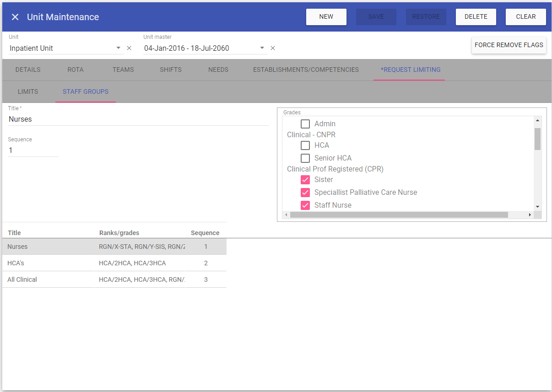Go to the Establishments/Competencies tab

pyautogui.click(x=306, y=70)
